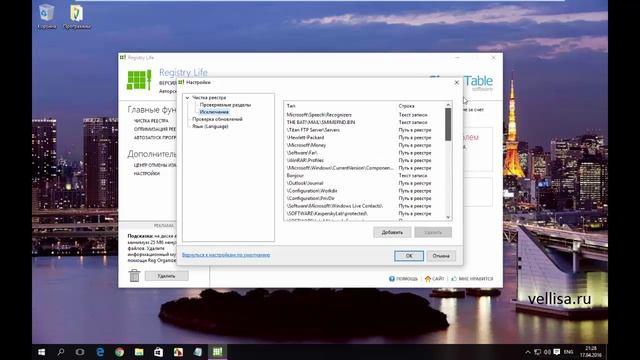Open ПОМОЩЬ help icon link

pos(403,279)
